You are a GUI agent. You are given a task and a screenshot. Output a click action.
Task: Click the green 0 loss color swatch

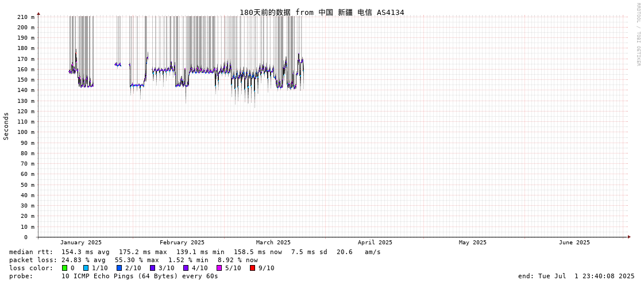click(64, 268)
